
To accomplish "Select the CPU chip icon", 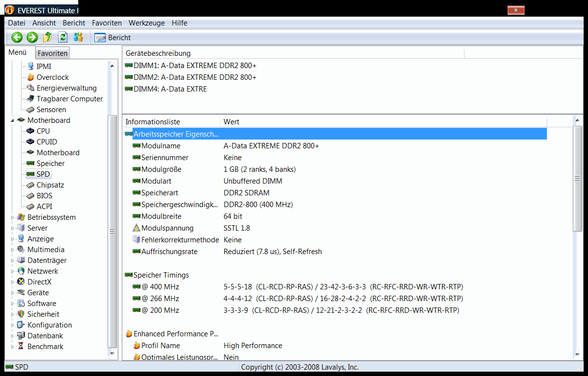I will [31, 131].
